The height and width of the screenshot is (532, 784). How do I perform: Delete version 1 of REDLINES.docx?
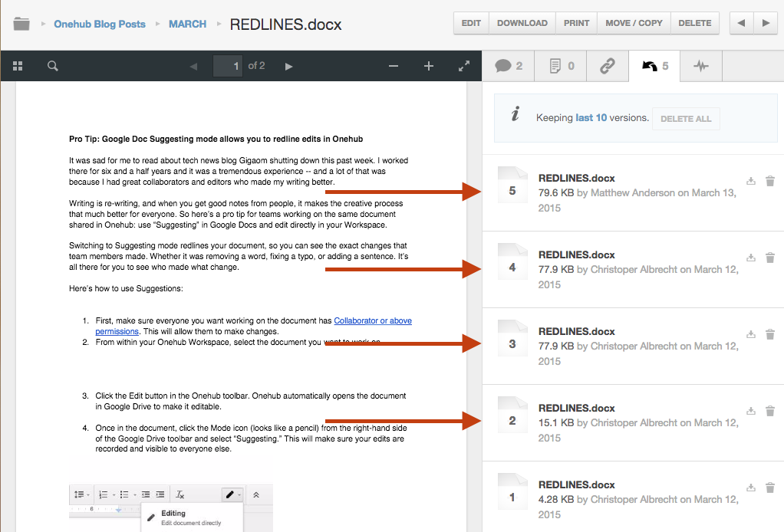[770, 488]
